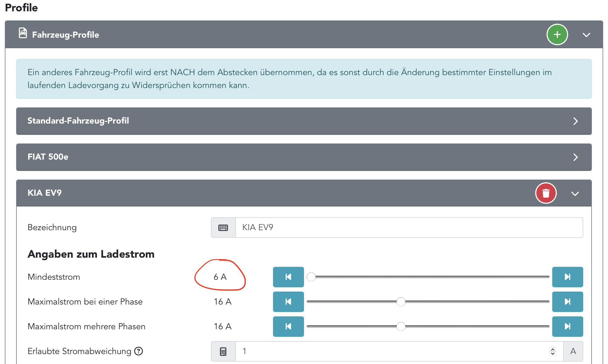Jump single-phase max current to maximum
608x364 pixels.
click(567, 302)
